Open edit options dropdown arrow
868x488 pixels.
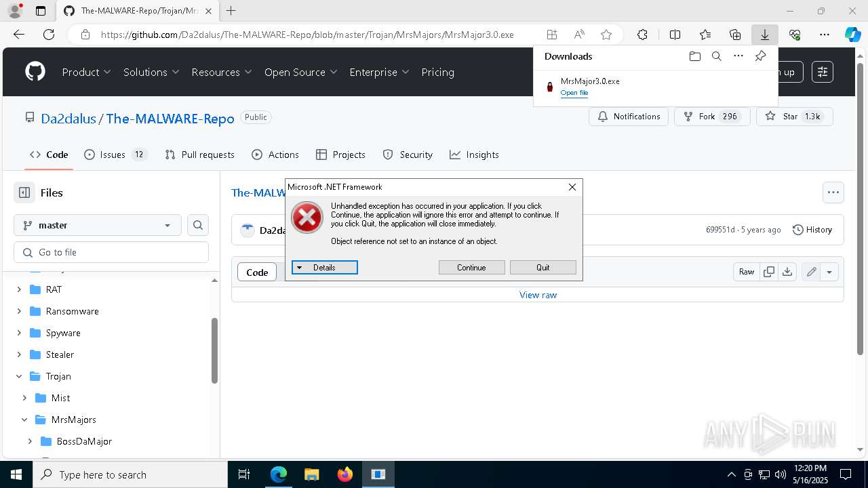coord(829,272)
